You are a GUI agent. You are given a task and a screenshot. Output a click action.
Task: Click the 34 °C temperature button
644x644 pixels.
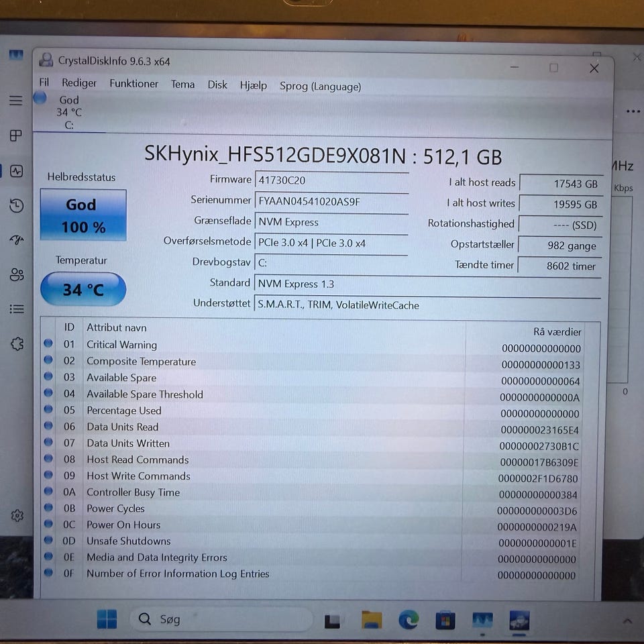(83, 290)
